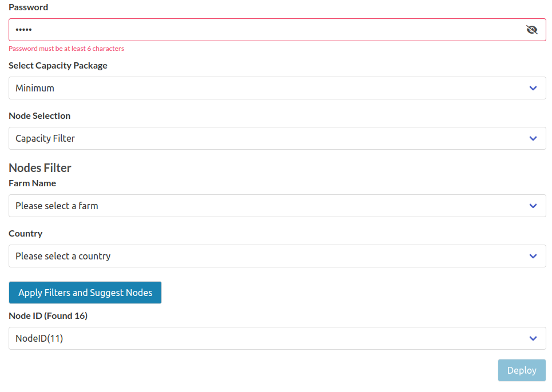Expand the Node ID dropdown
The width and height of the screenshot is (552, 392).
tap(277, 338)
